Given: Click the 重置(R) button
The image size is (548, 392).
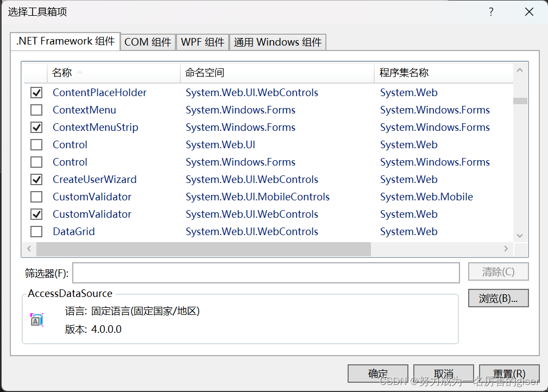Looking at the screenshot, I should click(x=509, y=374).
